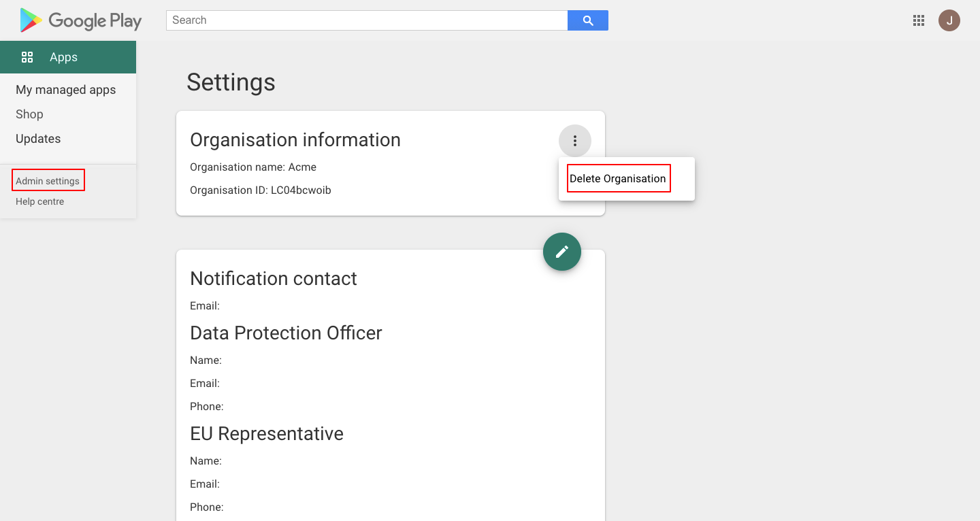Open the account avatar J
Image resolution: width=980 pixels, height=521 pixels.
949,20
